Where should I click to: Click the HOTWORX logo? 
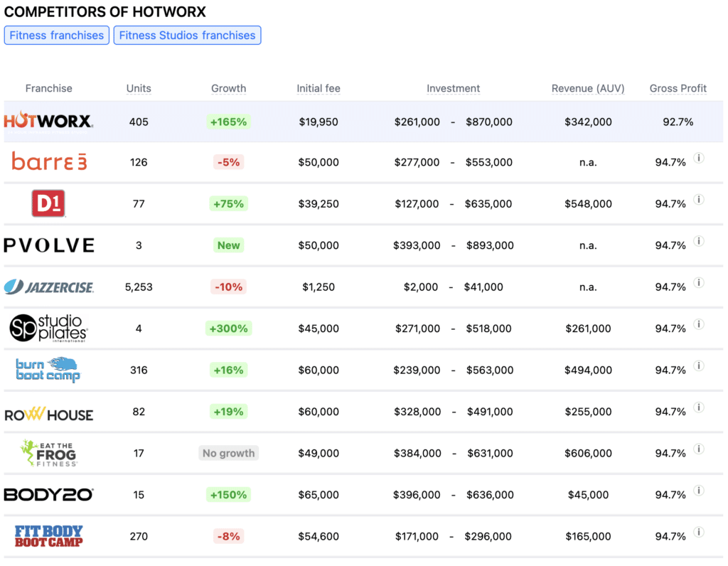coord(49,122)
